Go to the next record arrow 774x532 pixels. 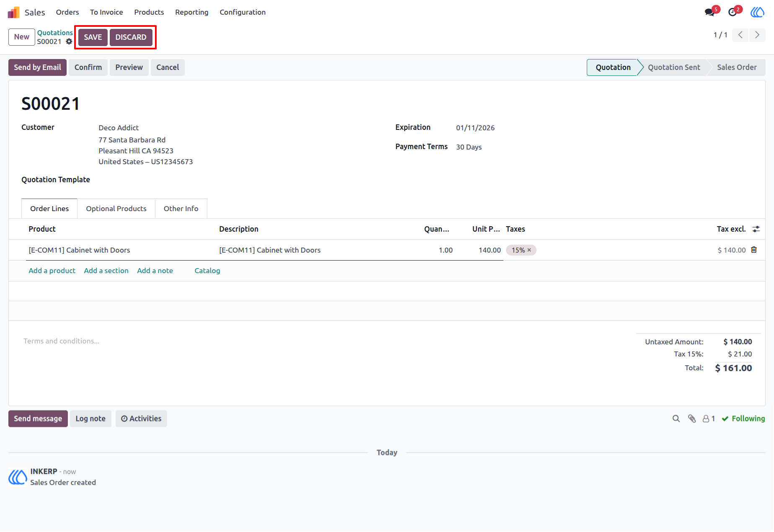[757, 35]
